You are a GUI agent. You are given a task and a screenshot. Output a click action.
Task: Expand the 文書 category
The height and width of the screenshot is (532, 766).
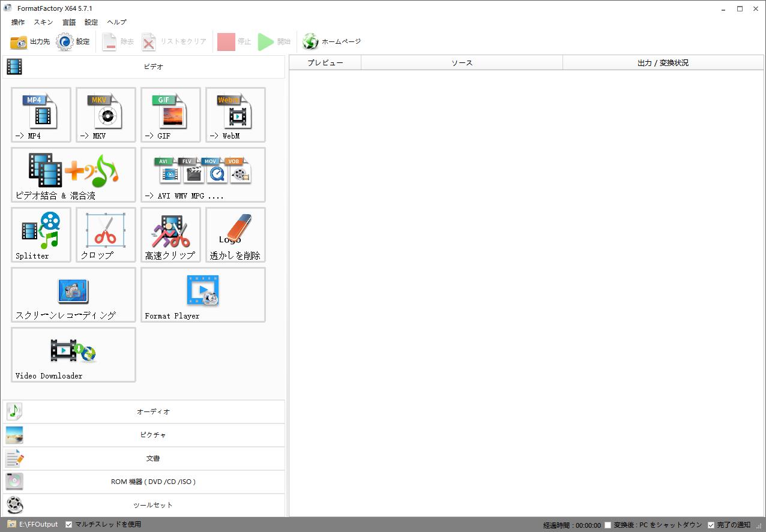pos(143,458)
